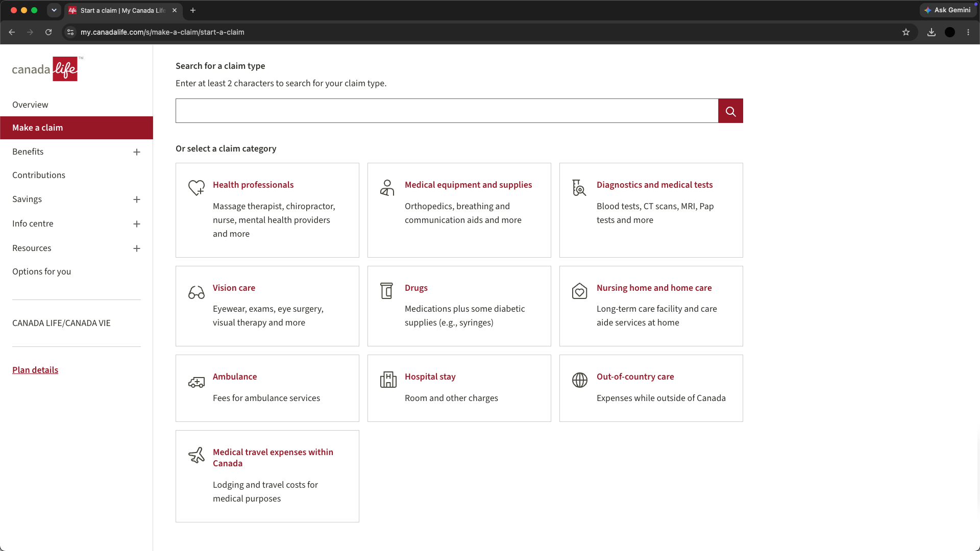Viewport: 980px width, 551px height.
Task: Open the Drugs claim link
Action: [x=416, y=288]
